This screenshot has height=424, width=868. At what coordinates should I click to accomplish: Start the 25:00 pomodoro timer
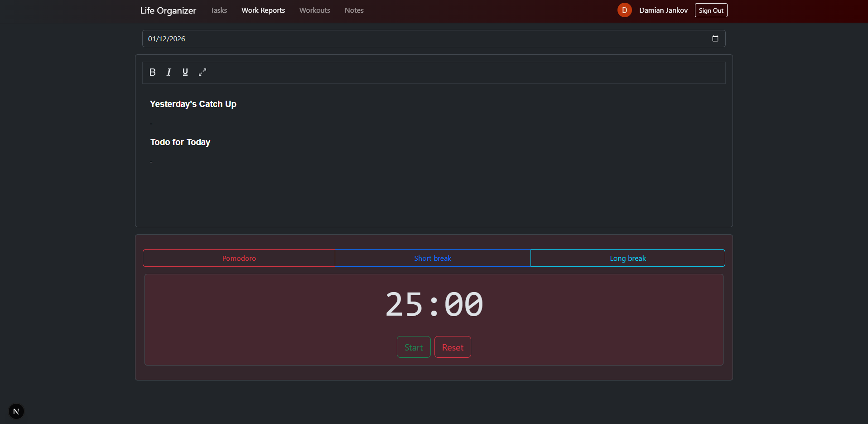pyautogui.click(x=413, y=347)
